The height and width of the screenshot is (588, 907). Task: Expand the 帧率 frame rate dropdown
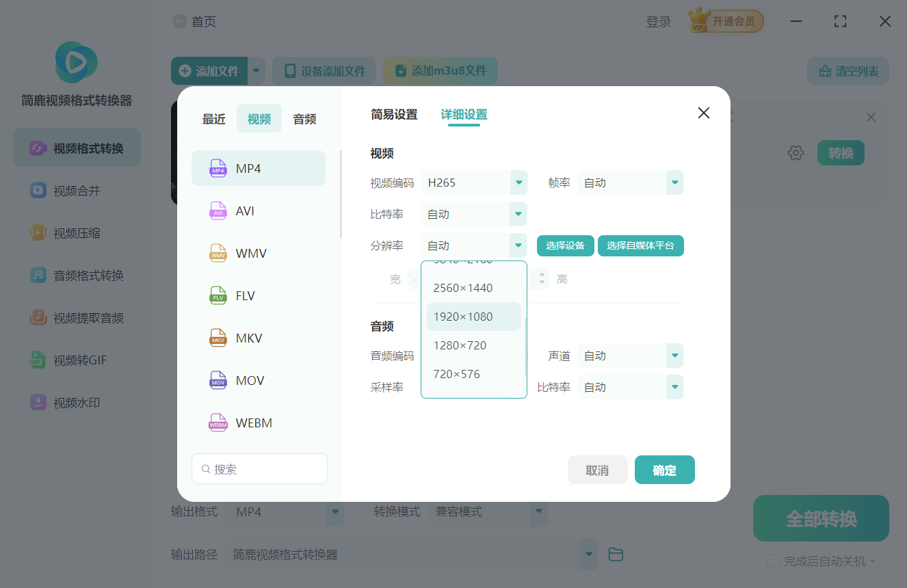630,183
